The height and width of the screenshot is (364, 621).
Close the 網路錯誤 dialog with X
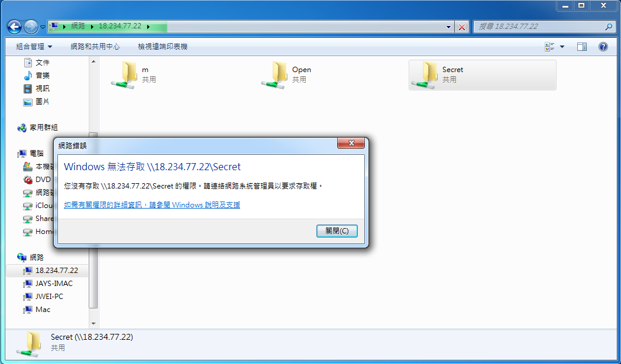point(351,143)
